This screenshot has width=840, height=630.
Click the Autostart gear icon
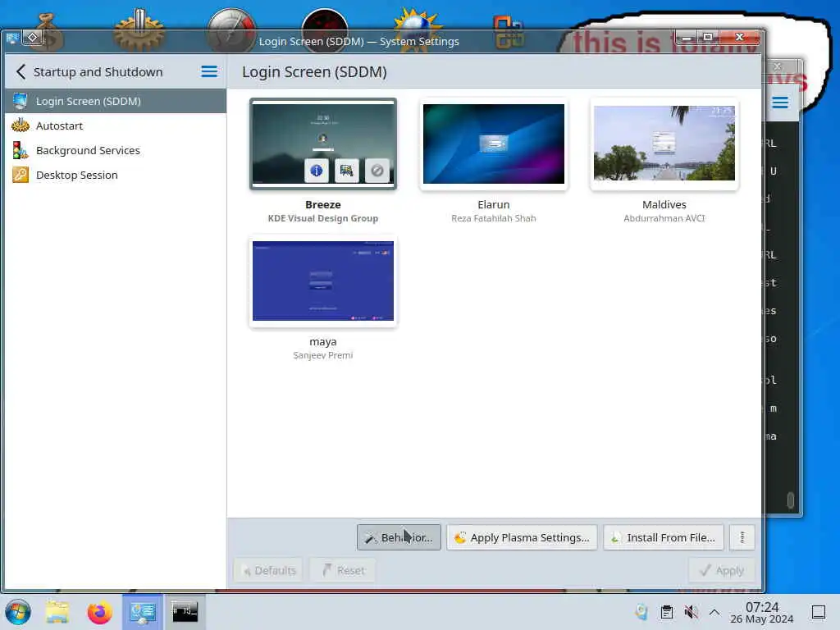pyautogui.click(x=21, y=126)
